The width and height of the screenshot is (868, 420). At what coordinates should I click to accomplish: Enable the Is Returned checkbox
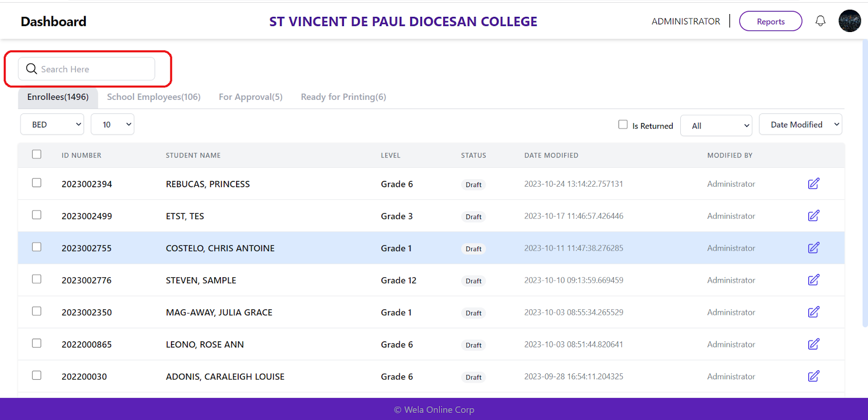tap(623, 125)
